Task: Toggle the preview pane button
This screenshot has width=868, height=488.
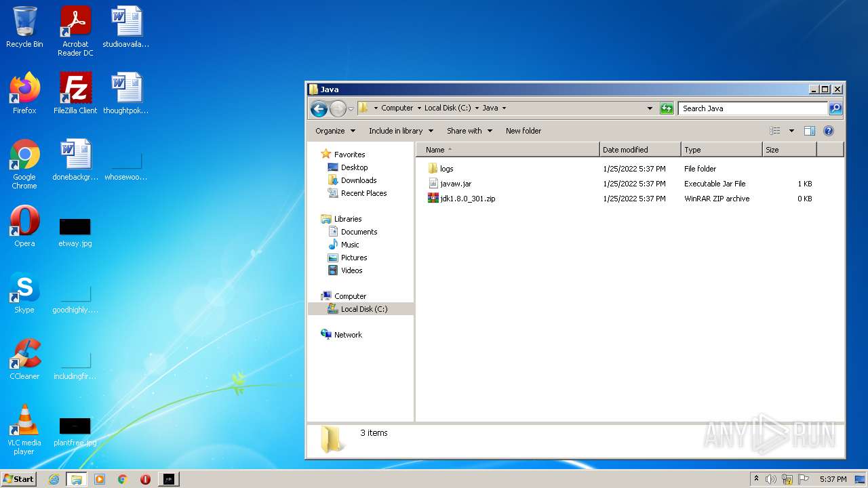Action: pos(809,131)
